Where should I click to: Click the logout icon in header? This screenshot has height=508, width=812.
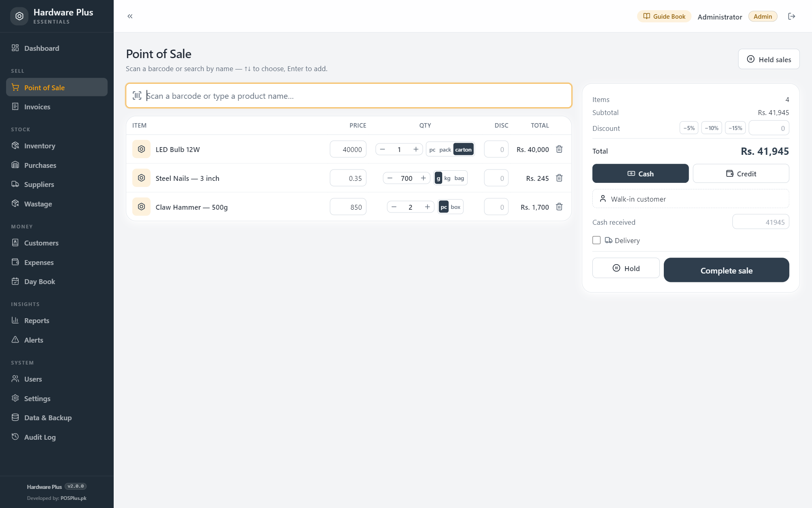(791, 16)
